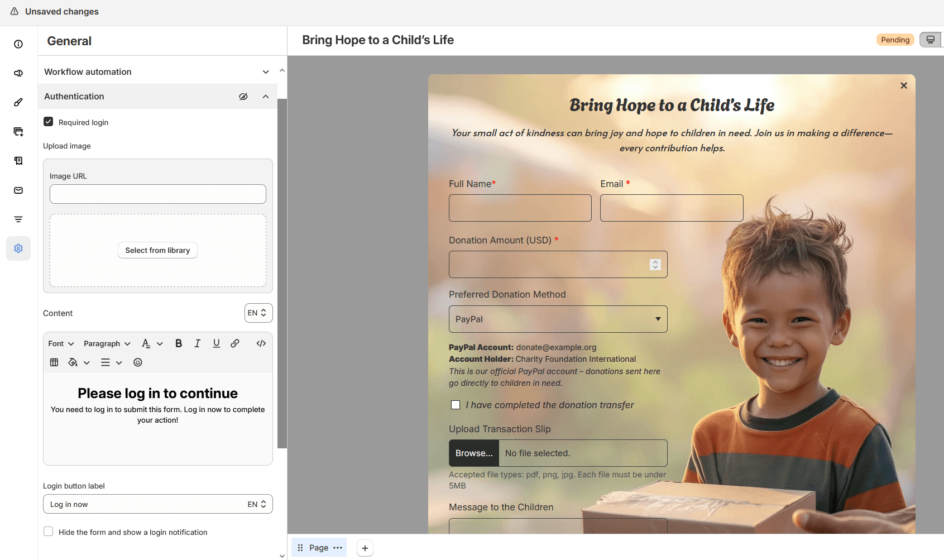Open the receipt-style sidebar icon
Screen dimensions: 944x560
18,161
